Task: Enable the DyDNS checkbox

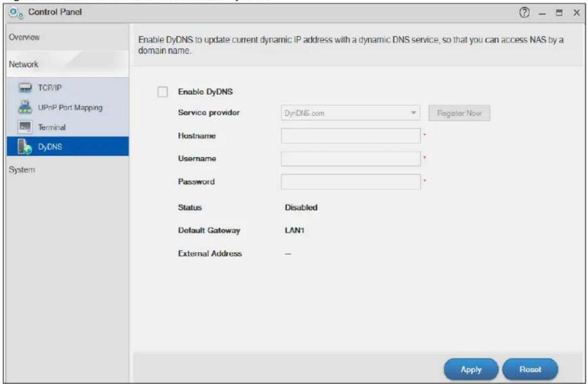Action: coord(163,92)
